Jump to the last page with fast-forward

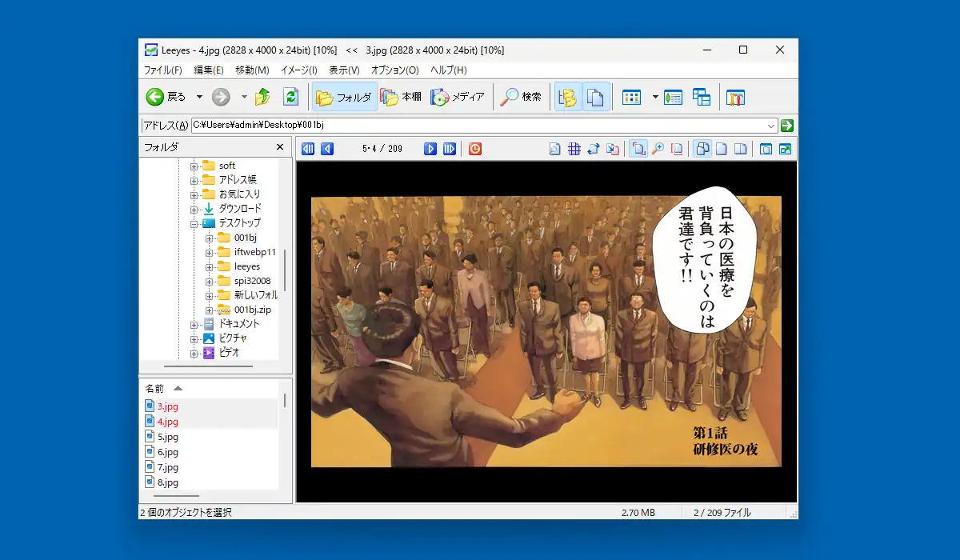click(450, 148)
